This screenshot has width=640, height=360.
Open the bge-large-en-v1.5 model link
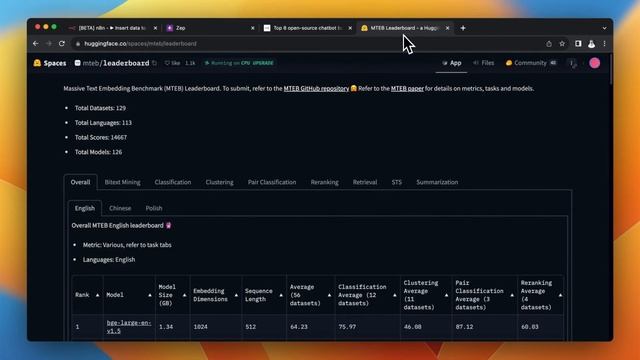click(x=129, y=327)
